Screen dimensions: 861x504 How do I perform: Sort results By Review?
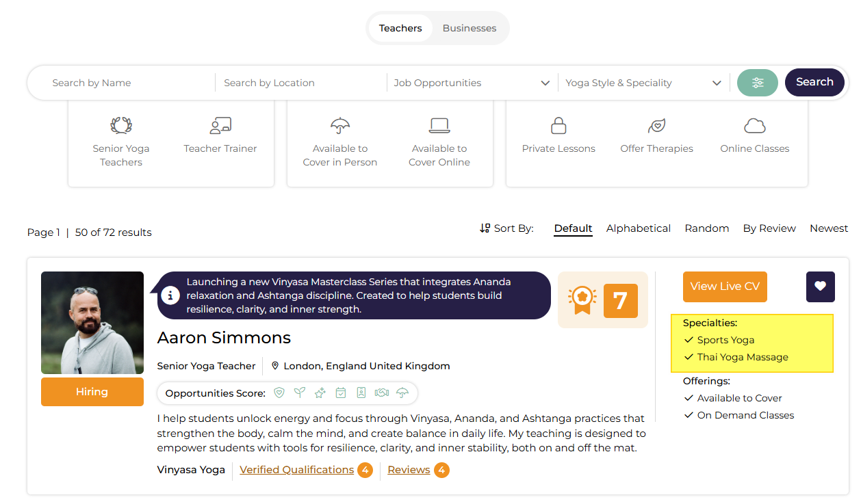[x=769, y=228]
